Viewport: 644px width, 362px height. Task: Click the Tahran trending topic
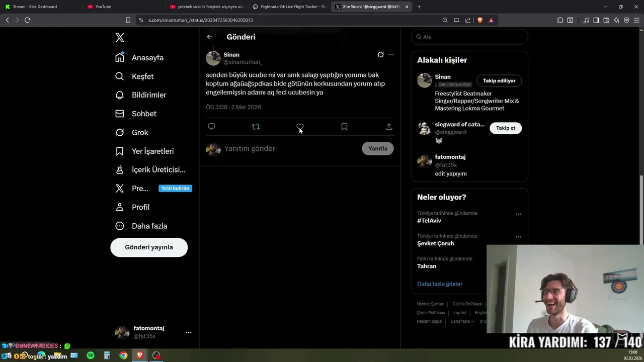tap(427, 266)
